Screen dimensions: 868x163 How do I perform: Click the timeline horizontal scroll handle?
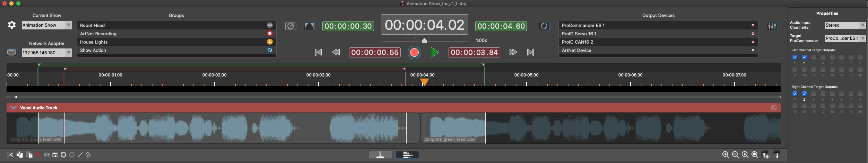pos(16,97)
